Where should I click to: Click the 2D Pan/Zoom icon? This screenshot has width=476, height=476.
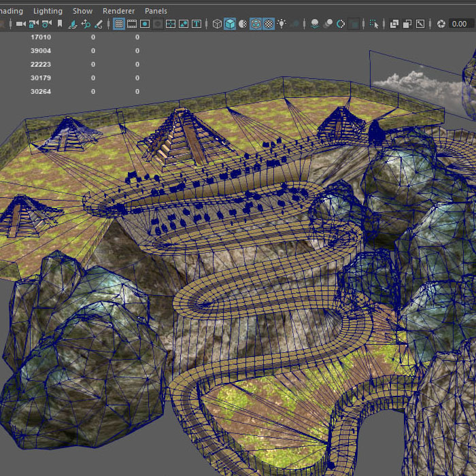click(86, 24)
